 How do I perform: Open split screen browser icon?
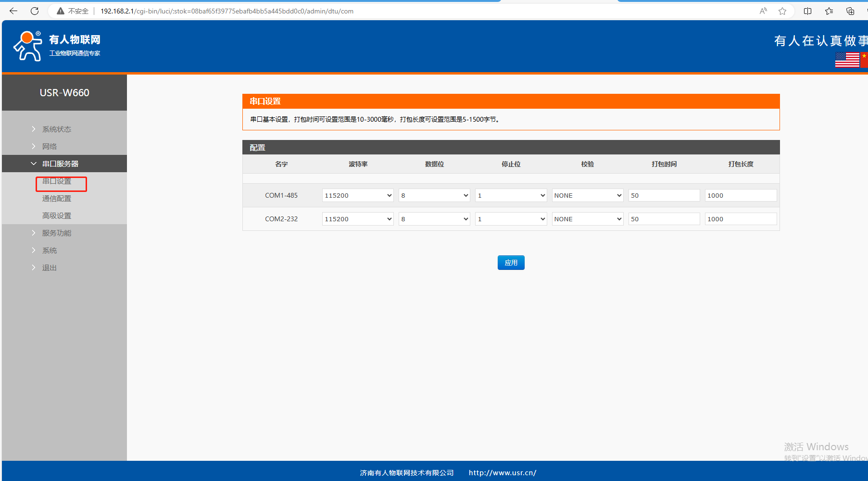(x=808, y=11)
